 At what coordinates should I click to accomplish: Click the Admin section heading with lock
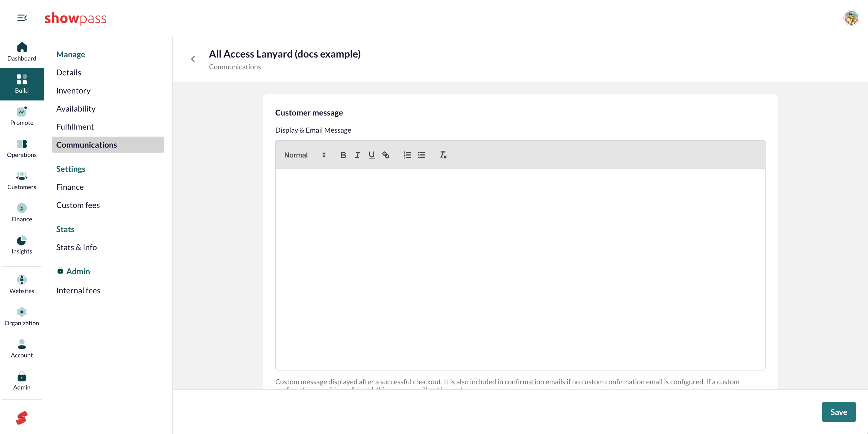tap(73, 271)
